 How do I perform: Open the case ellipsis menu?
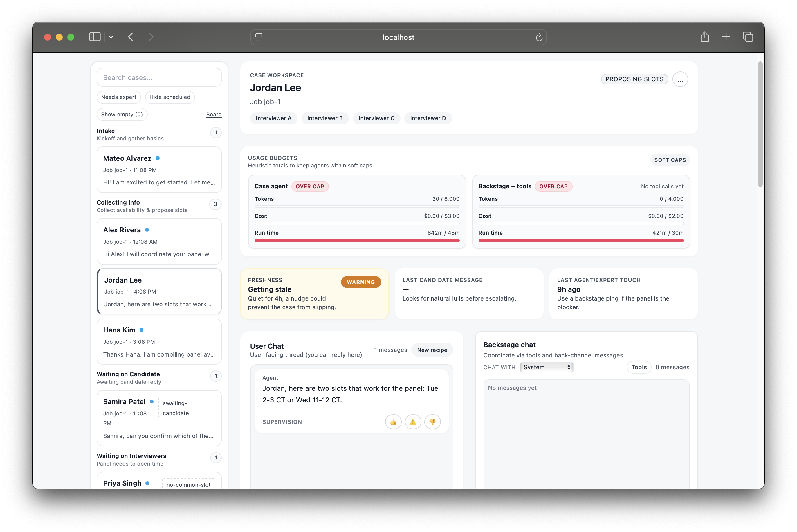coord(680,79)
